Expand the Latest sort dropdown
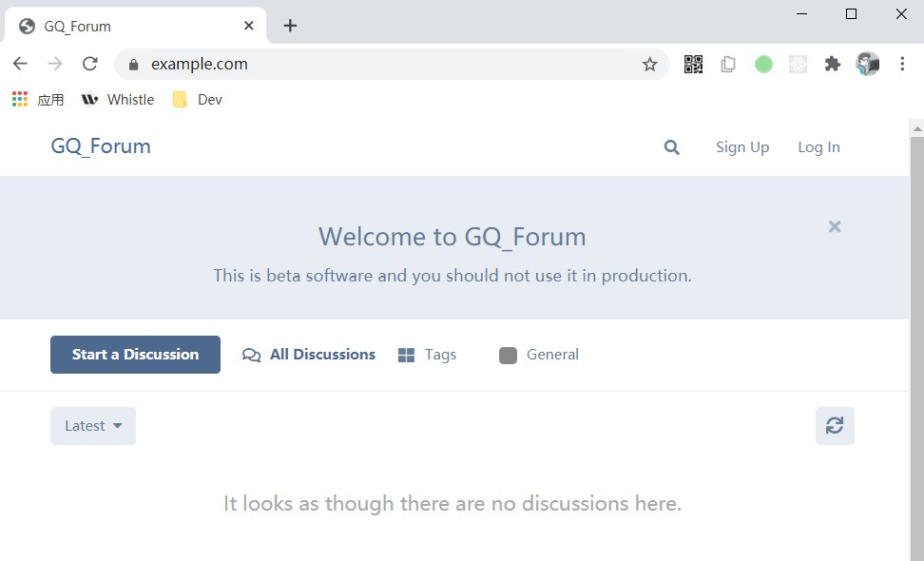This screenshot has width=924, height=561. 93,426
